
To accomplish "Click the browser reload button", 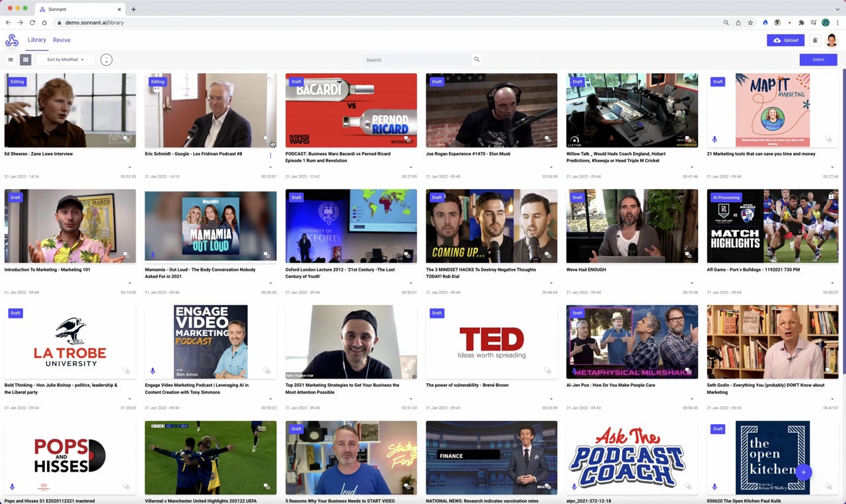I will (x=32, y=22).
